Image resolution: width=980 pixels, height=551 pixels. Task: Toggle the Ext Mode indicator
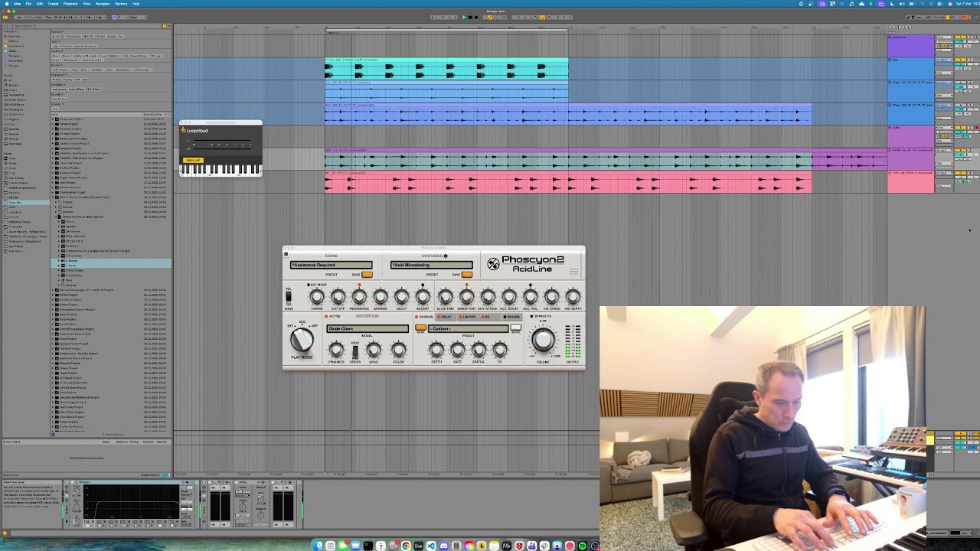coord(308,285)
